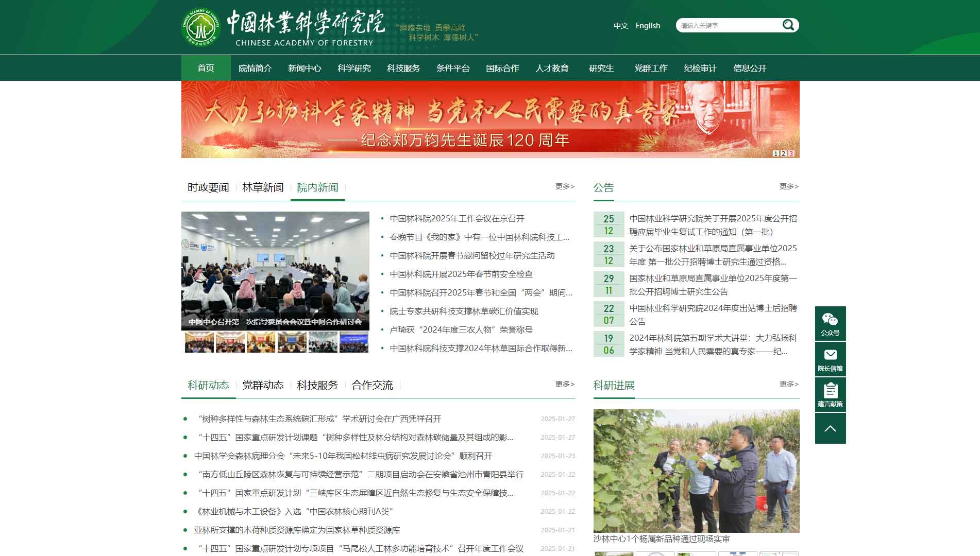Click 更多> beside the 科研动态 tabs
This screenshot has height=556, width=980.
565,384
